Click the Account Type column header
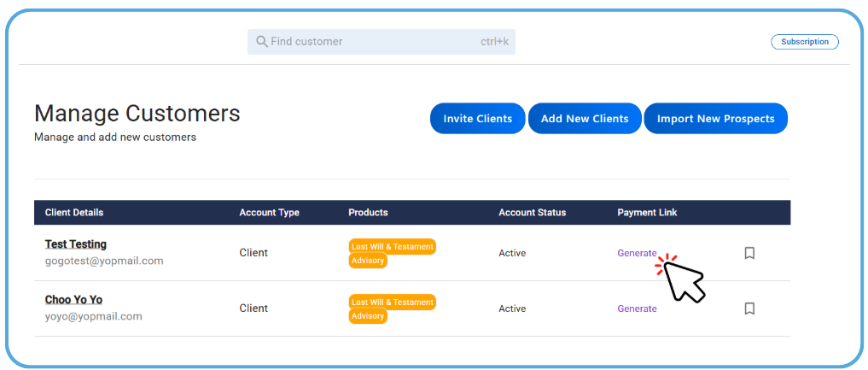 pos(269,213)
